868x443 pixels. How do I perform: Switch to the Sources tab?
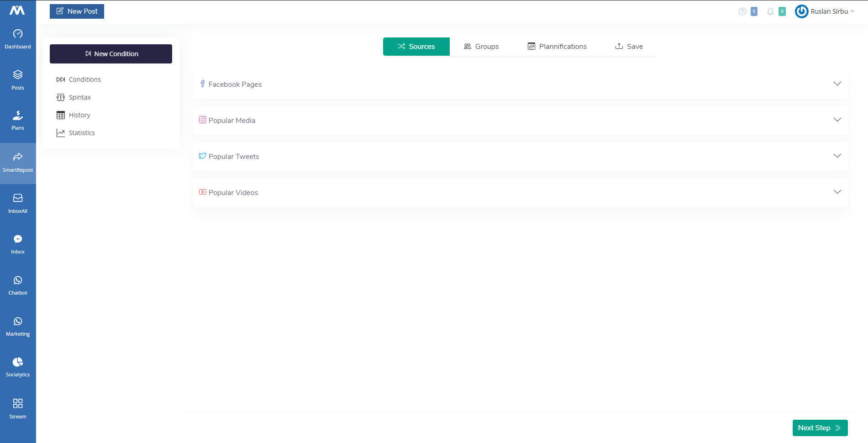click(416, 47)
